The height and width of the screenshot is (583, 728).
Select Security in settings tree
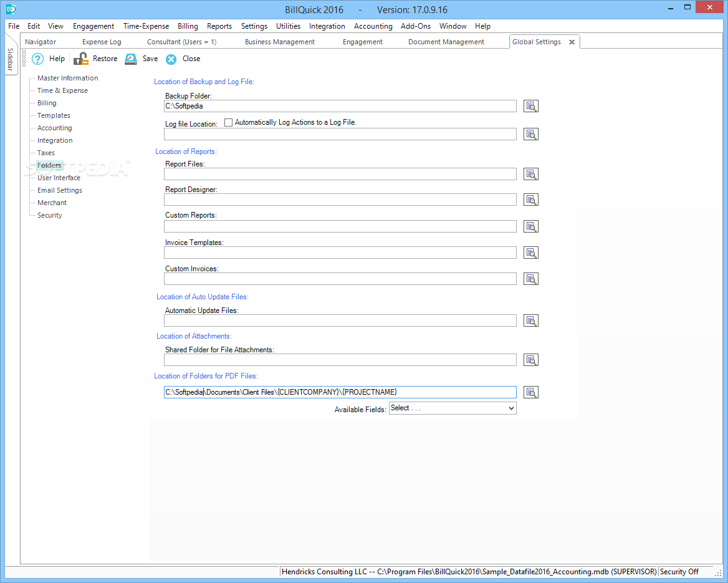click(x=49, y=216)
